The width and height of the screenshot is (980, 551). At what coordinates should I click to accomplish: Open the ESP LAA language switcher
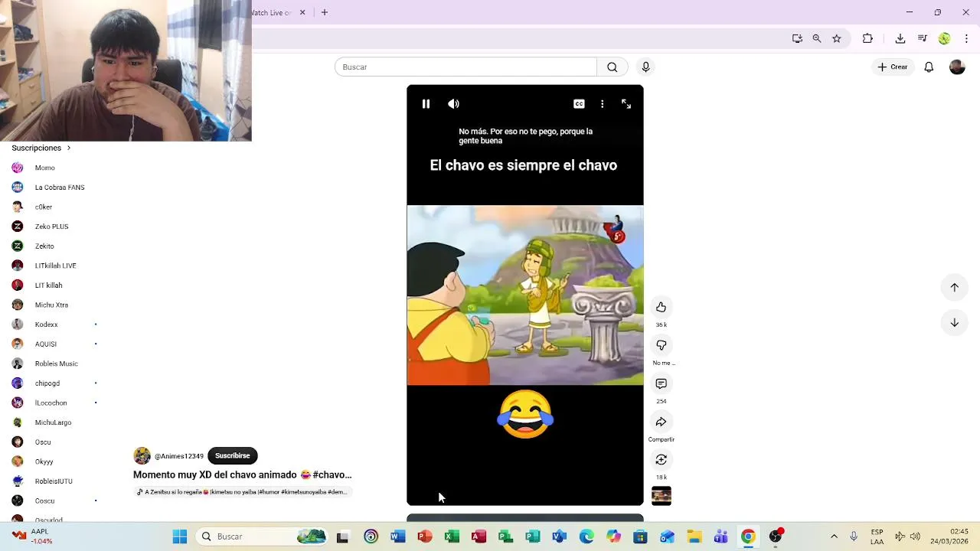877,536
